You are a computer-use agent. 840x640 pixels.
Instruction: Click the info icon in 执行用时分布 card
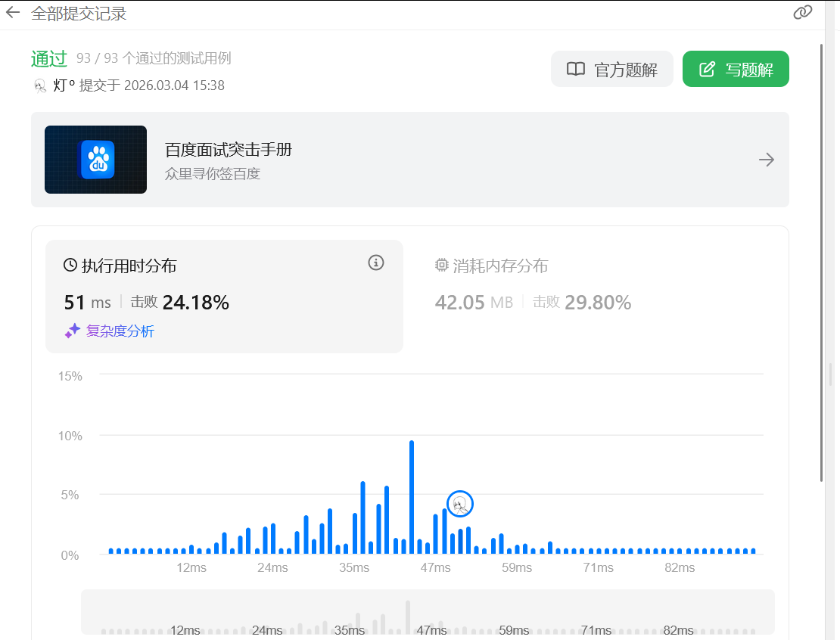(x=376, y=263)
